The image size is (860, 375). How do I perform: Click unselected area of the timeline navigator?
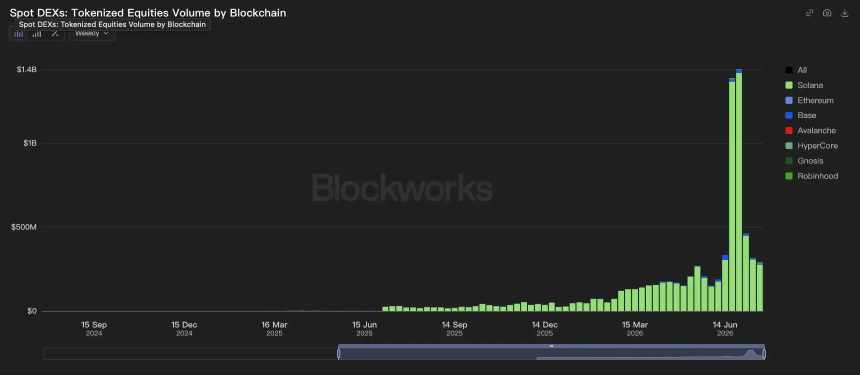[190, 354]
